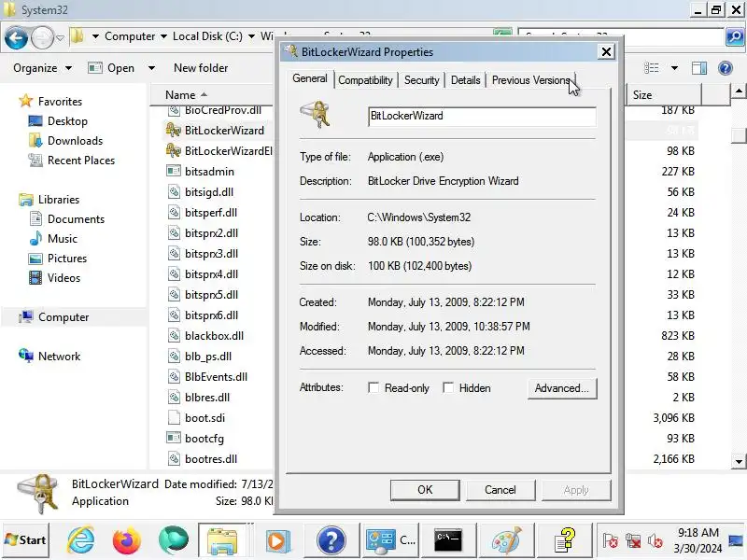Open the Help question mark taskbar icon

331,540
